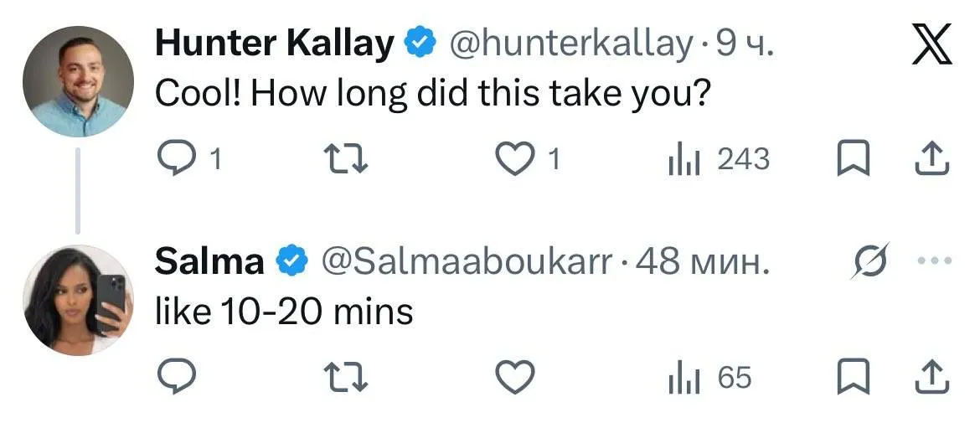This screenshot has height=423, width=980.
Task: View analytics showing 65 views
Action: [x=709, y=378]
